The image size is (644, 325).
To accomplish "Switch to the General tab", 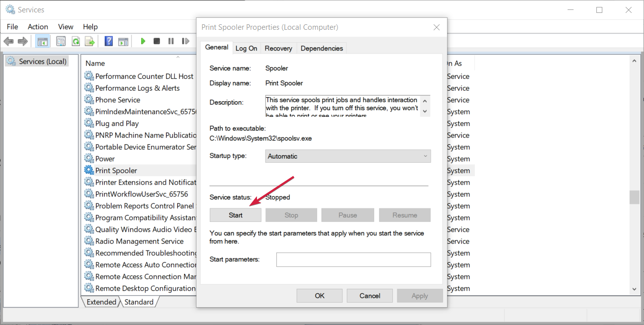I will (217, 47).
